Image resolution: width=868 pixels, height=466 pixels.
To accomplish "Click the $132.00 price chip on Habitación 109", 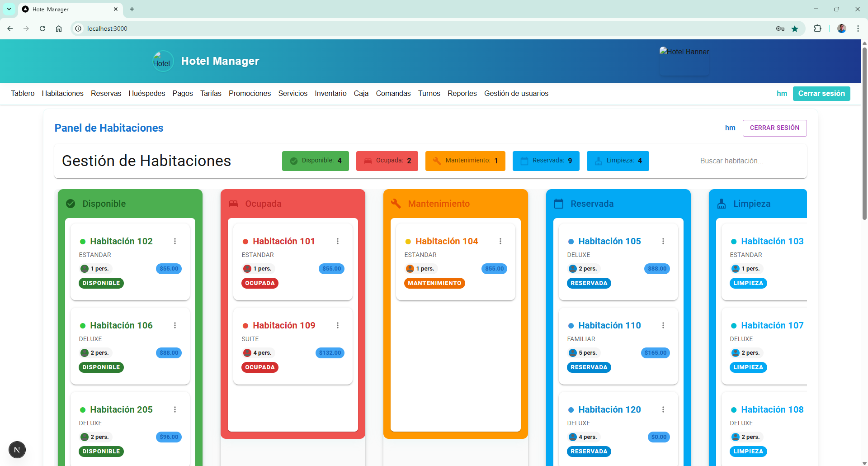I will pyautogui.click(x=330, y=353).
